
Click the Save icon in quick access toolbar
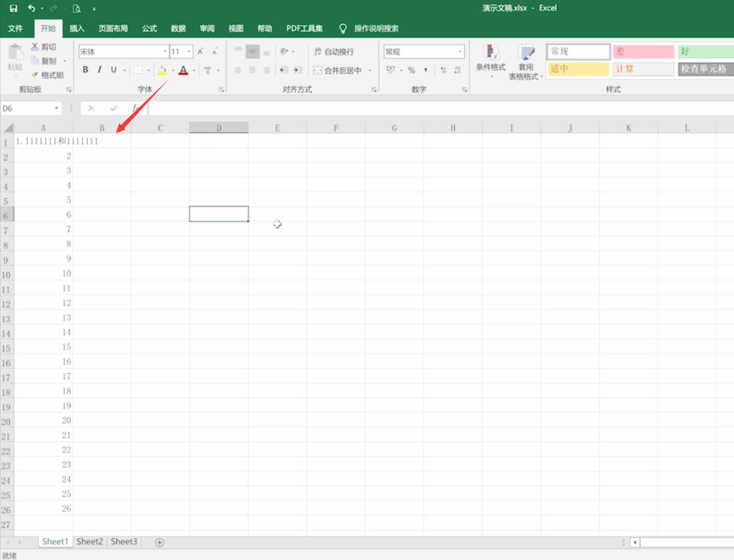(14, 8)
